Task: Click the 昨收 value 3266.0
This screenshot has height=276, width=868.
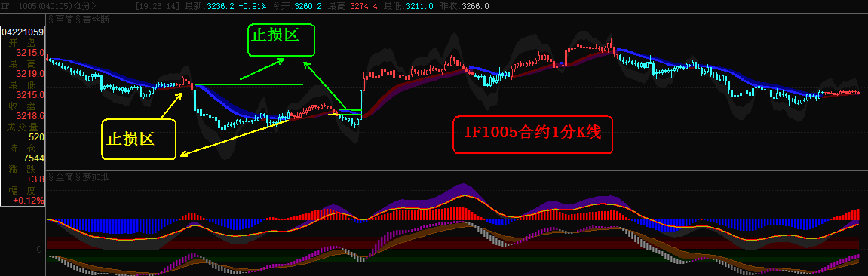Action: 476,5
